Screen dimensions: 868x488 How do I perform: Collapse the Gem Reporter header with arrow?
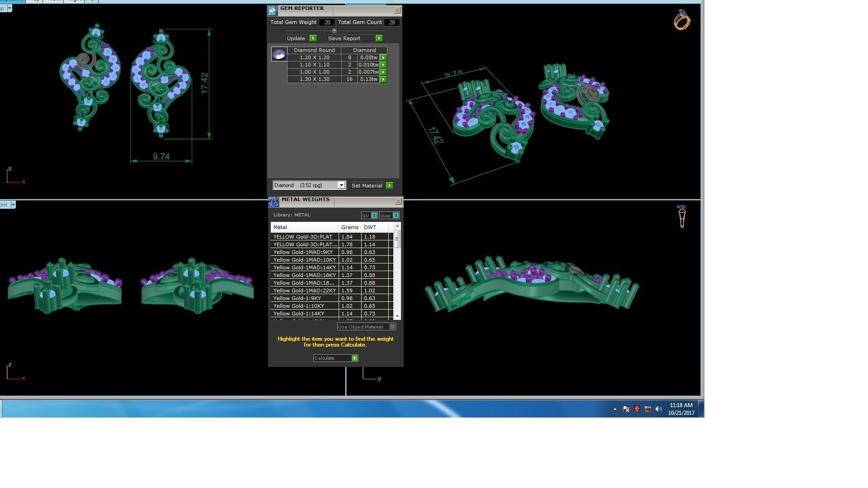(335, 31)
